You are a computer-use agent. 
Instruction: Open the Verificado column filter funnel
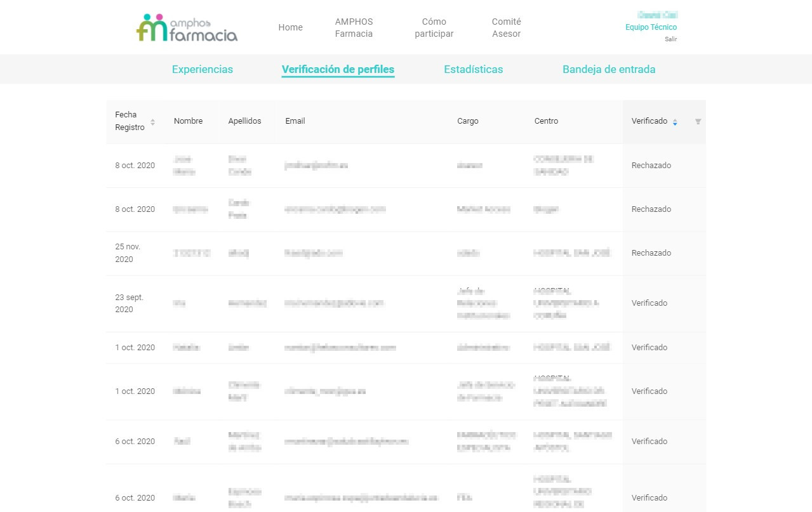pos(698,122)
